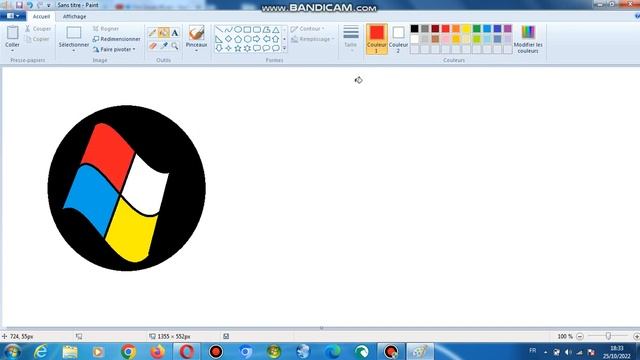This screenshot has width=640, height=360.
Task: Pick the black color swatch
Action: (x=414, y=29)
